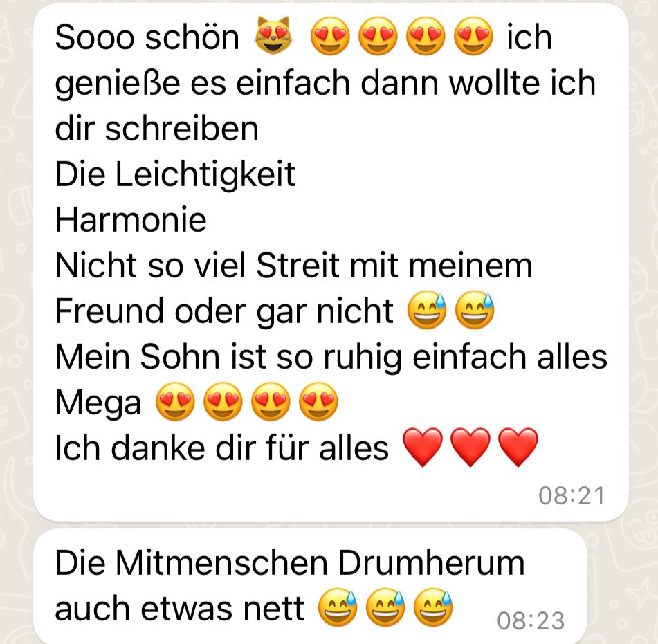This screenshot has width=658, height=644.
Task: Click the text 'Die Mitmenschen Drumherum'
Action: click(290, 563)
